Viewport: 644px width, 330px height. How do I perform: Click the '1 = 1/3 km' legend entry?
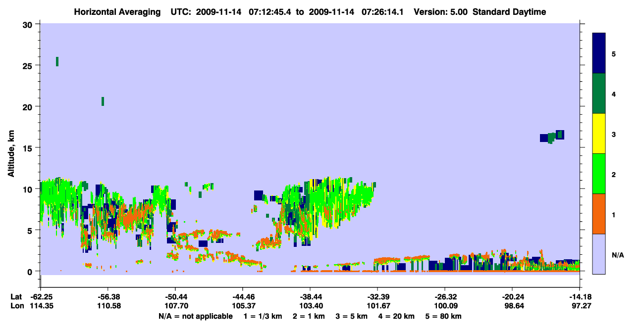[x=263, y=316]
